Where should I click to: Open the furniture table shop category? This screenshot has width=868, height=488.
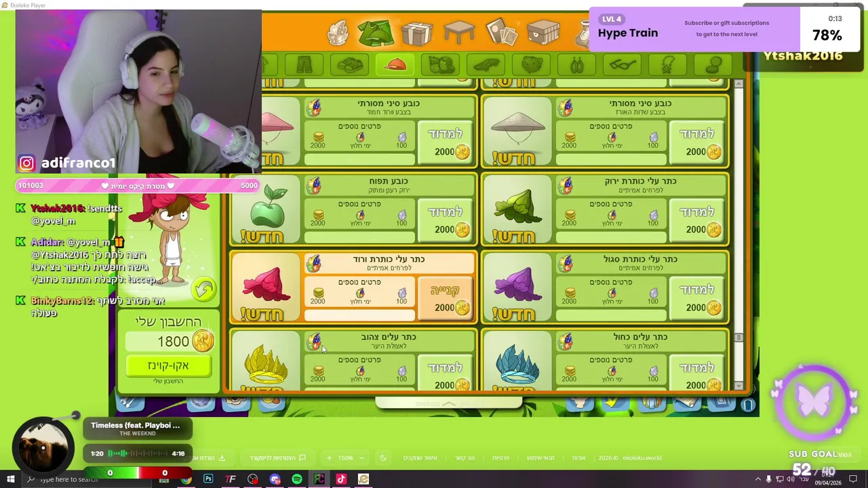pos(459,33)
